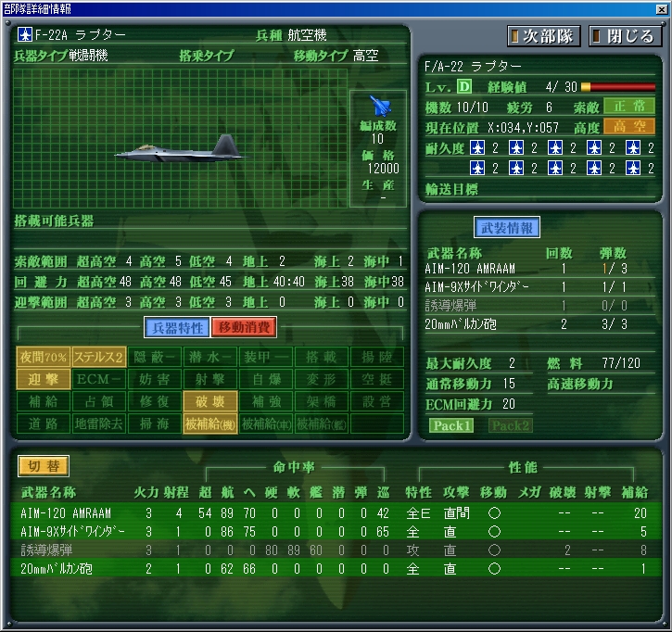Select the 20mmバルカン砲 row in the bottom table
This screenshot has height=632, width=672.
[336, 569]
